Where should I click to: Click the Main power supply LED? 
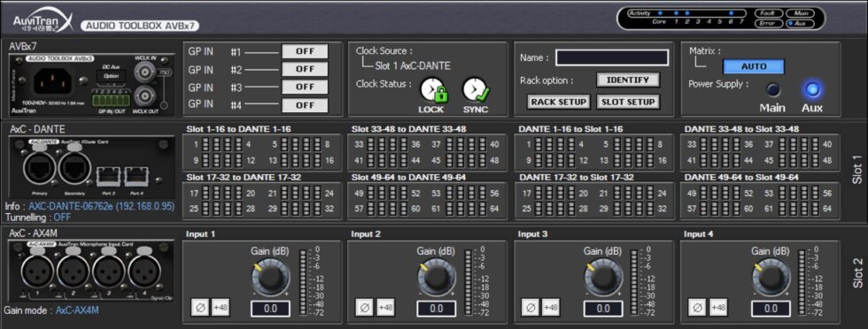[x=772, y=89]
